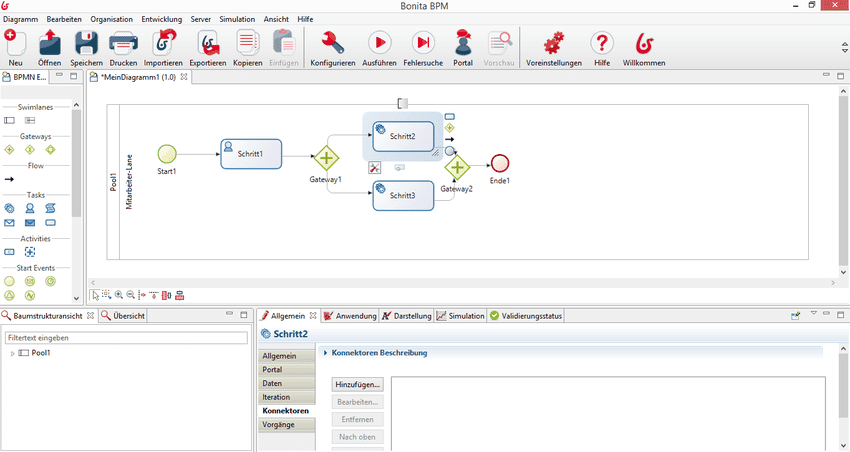Click the Bearbeiten... connector button
Image resolution: width=850 pixels, height=452 pixels.
[357, 402]
